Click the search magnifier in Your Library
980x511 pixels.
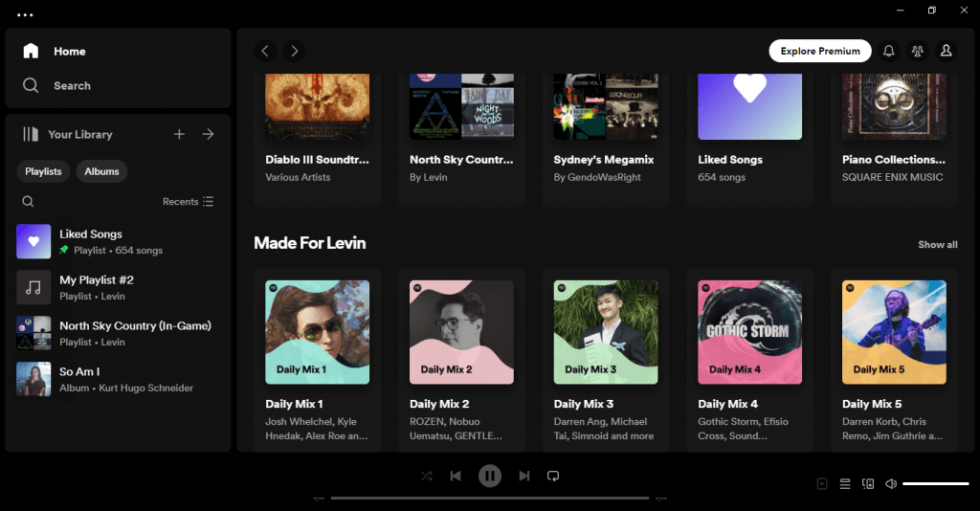tap(29, 202)
